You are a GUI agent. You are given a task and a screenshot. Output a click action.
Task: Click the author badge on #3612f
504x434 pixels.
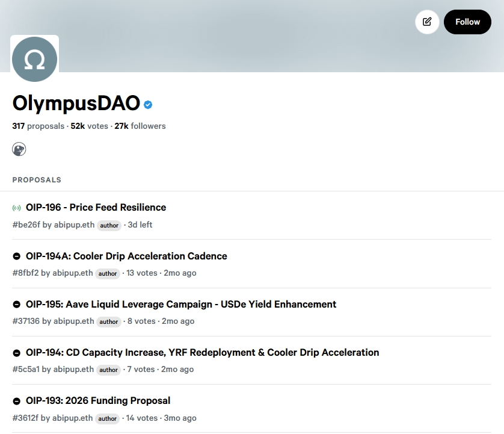108,419
